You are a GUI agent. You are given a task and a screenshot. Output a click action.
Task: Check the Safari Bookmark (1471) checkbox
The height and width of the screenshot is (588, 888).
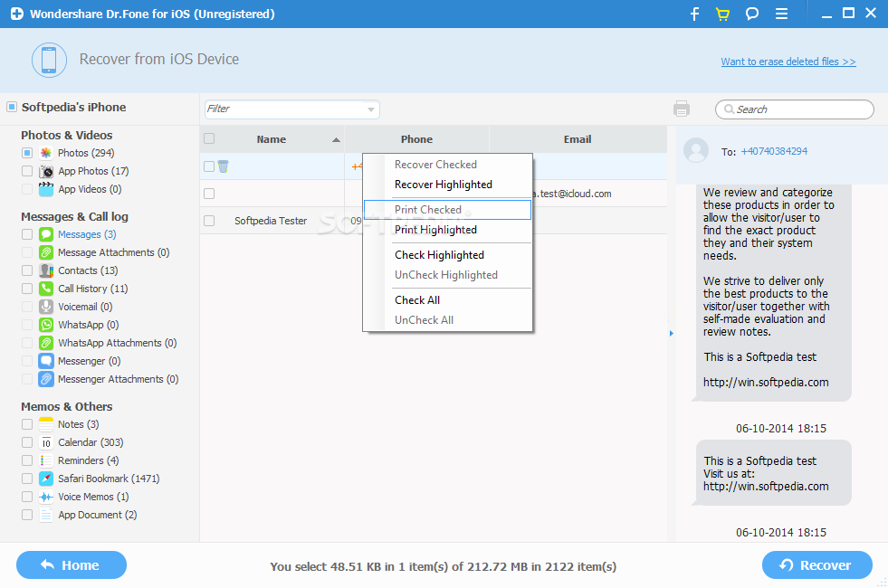[x=27, y=479]
